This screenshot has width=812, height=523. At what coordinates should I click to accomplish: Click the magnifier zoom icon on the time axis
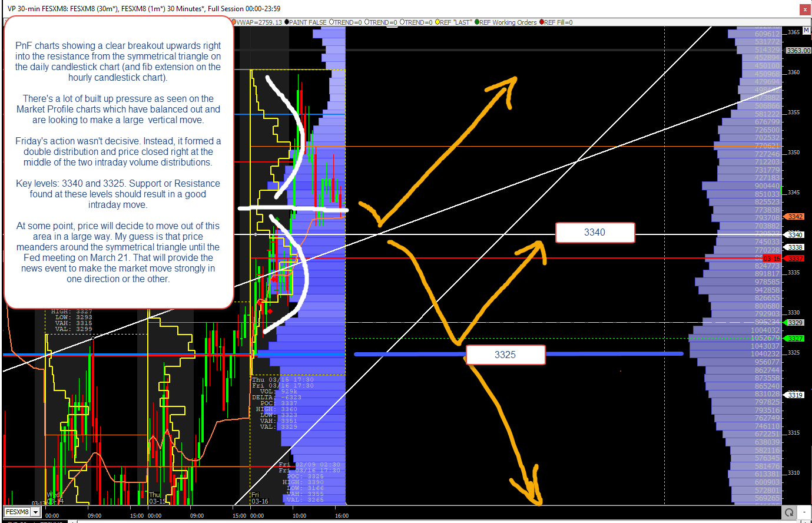click(789, 512)
